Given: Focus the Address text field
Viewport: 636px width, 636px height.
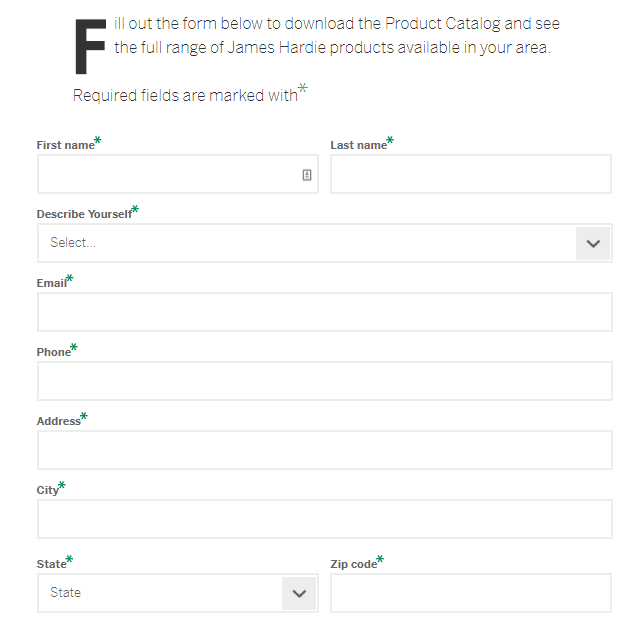Looking at the screenshot, I should [x=324, y=450].
